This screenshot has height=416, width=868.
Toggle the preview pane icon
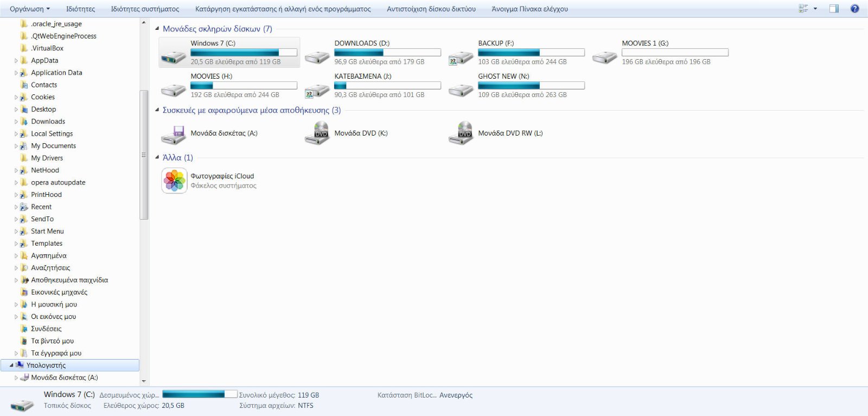click(x=834, y=9)
